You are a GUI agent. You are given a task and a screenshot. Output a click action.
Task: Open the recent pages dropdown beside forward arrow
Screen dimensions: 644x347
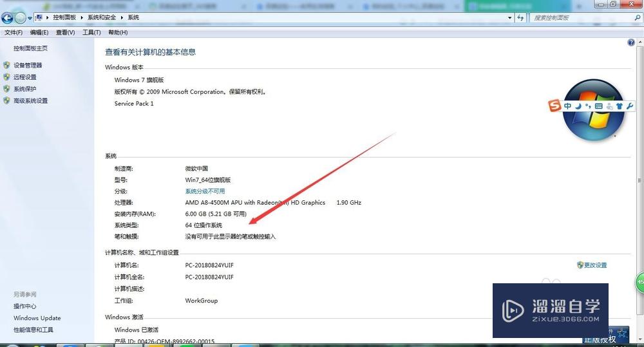(x=30, y=18)
